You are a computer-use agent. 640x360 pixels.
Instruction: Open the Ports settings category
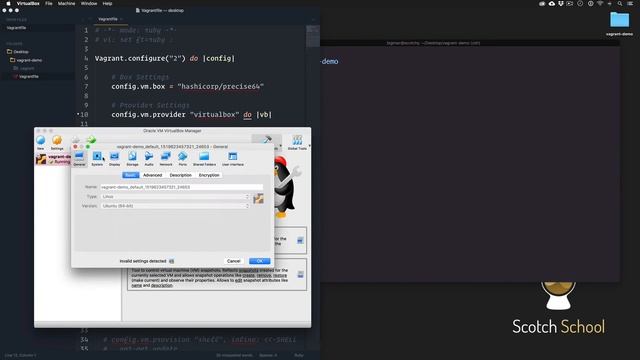[183, 158]
